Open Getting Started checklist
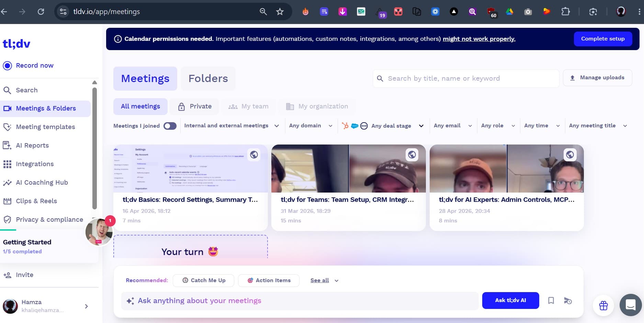Viewport: 644px width, 323px height. pos(27,246)
